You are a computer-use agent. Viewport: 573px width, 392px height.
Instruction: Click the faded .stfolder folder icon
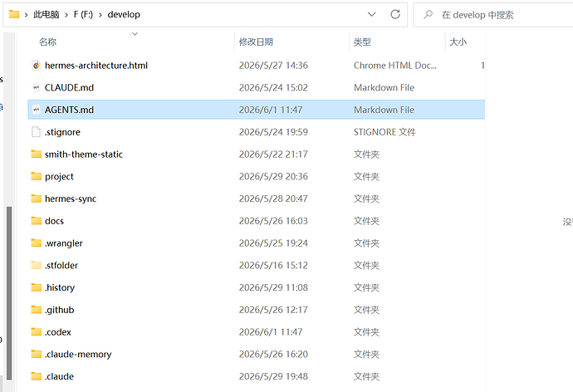[36, 265]
